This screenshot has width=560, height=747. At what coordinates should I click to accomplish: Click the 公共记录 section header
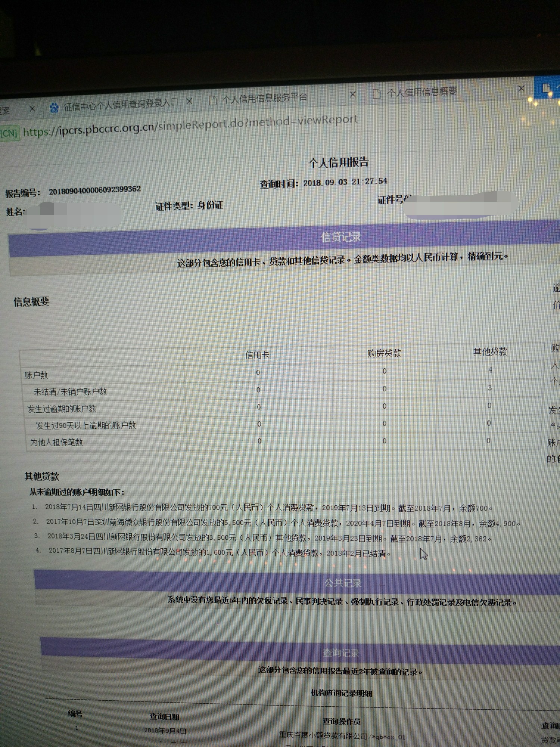point(343,583)
